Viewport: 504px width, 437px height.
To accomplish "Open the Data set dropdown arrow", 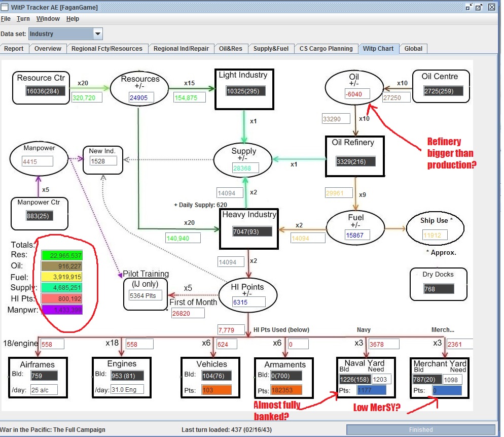I will coord(98,33).
